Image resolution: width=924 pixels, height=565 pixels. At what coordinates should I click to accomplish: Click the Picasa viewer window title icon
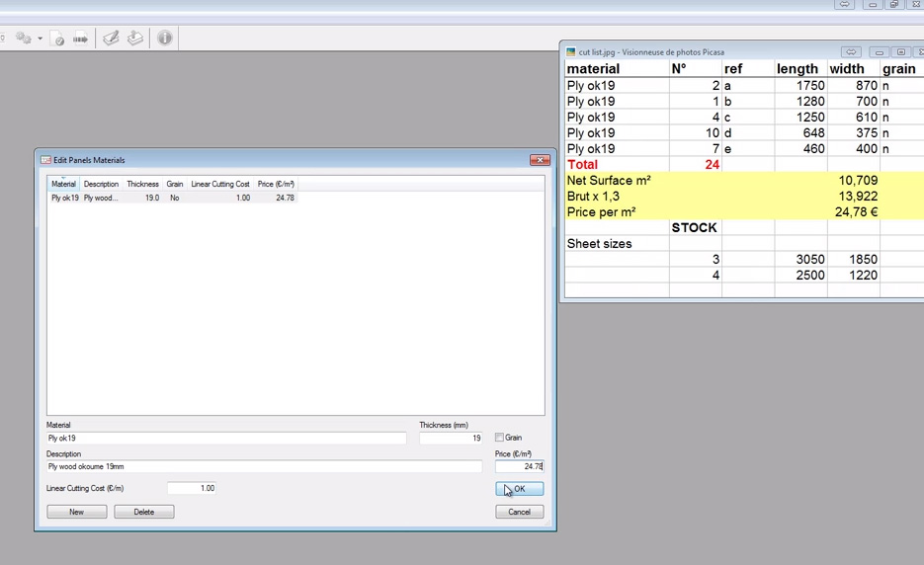570,51
